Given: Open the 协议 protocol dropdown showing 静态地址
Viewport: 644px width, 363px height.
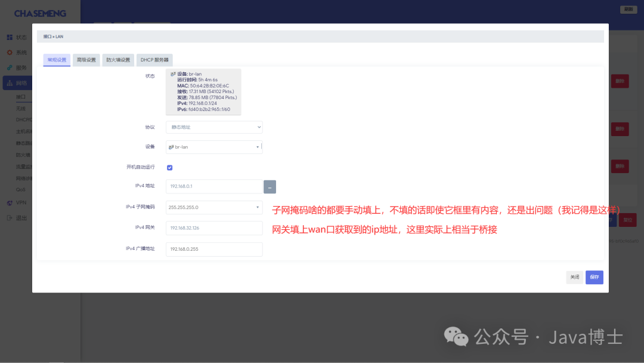Looking at the screenshot, I should 213,127.
